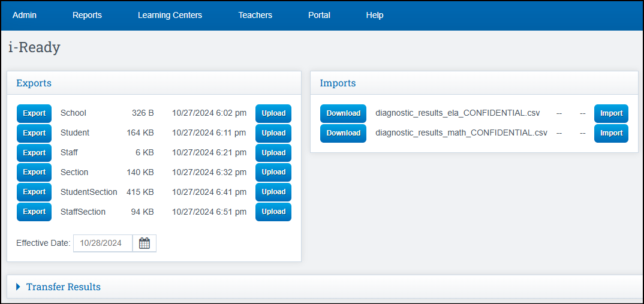The width and height of the screenshot is (644, 304).
Task: Select the StaffSection row label
Action: point(83,212)
